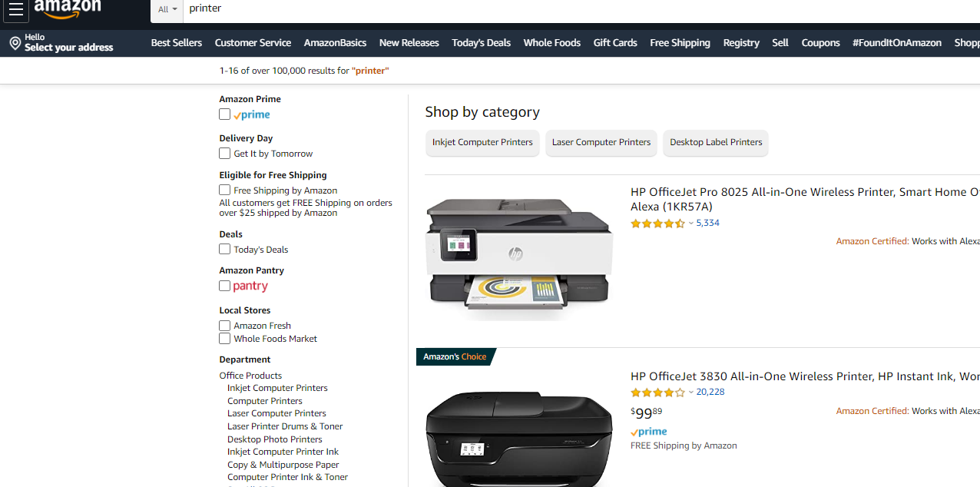Click the search field containing "printer"
980x487 pixels.
[x=538, y=9]
